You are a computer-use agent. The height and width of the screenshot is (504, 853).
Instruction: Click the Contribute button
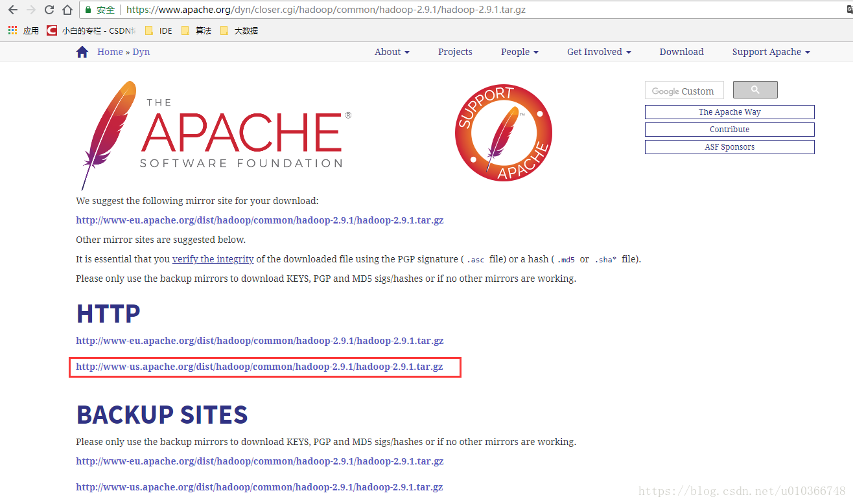pyautogui.click(x=730, y=130)
